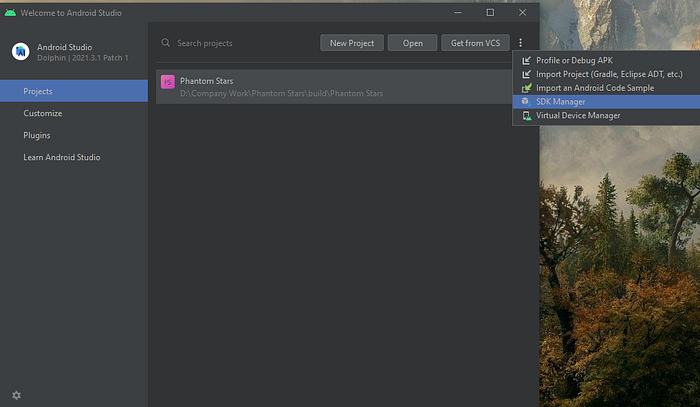The width and height of the screenshot is (700, 407).
Task: Click the SDK Manager icon
Action: (x=527, y=102)
